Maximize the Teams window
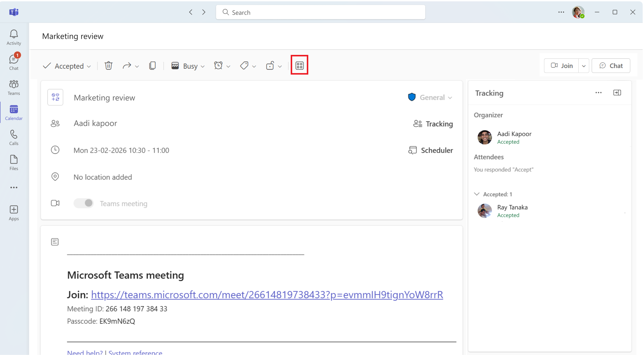 (615, 12)
